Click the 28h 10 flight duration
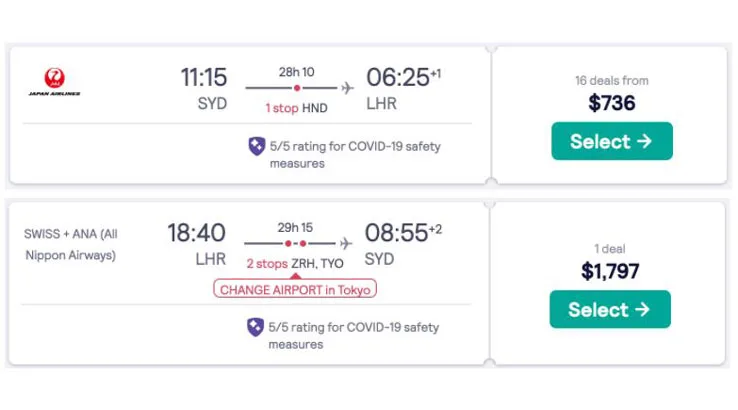 click(x=296, y=72)
